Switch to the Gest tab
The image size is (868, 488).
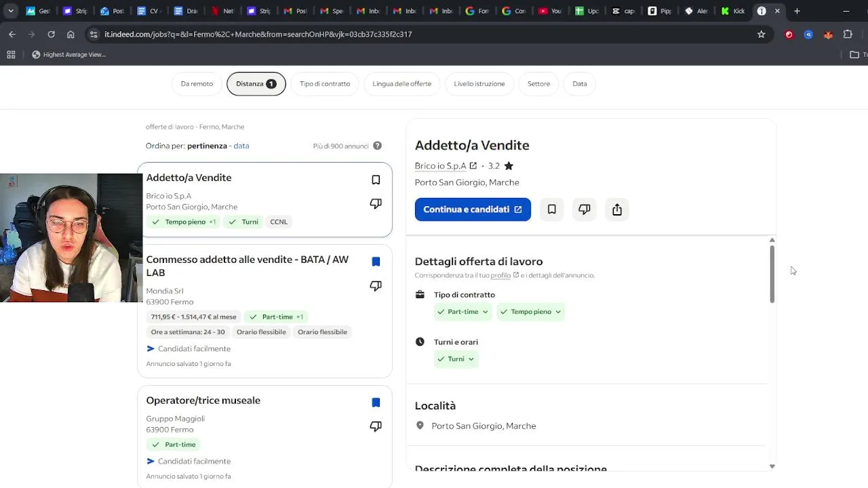click(x=39, y=11)
